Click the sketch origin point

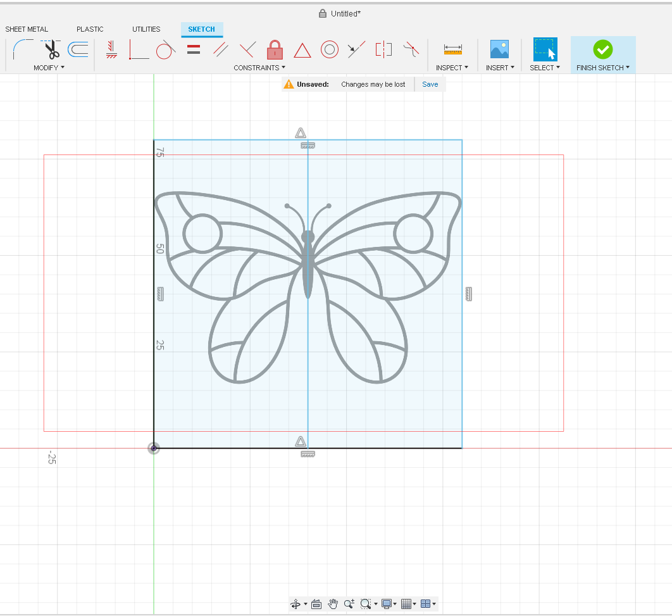tap(153, 448)
